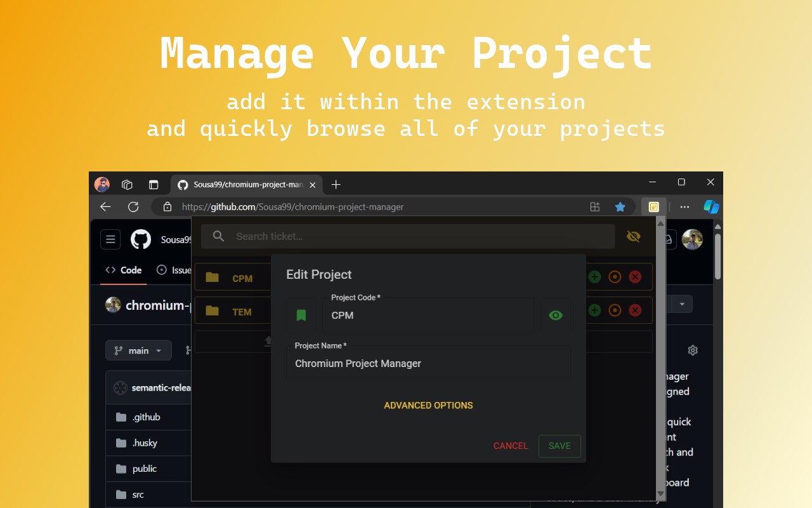Screen dimensions: 812x508
Task: Go back with the browser back arrow
Action: coord(105,206)
